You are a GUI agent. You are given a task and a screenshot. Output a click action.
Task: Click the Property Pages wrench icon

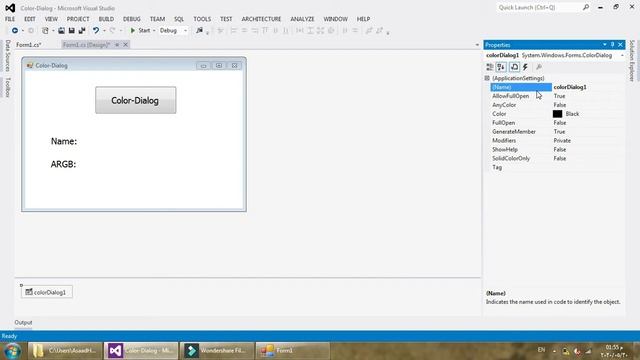coord(539,67)
